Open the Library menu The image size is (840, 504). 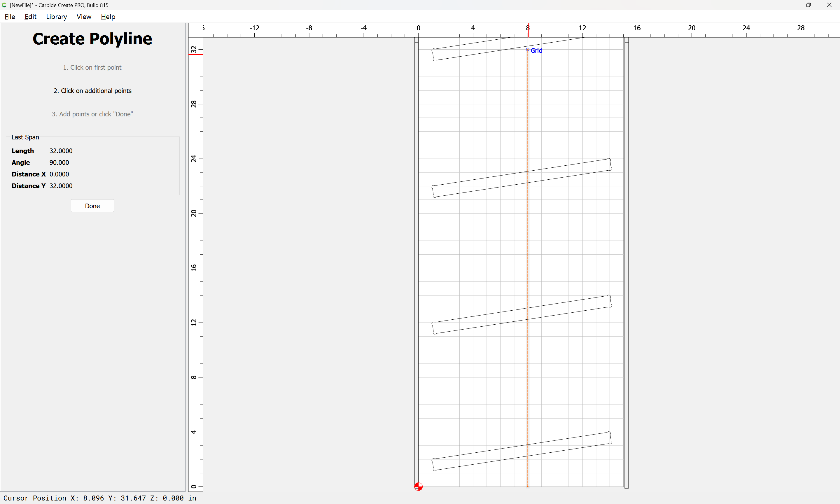point(56,17)
